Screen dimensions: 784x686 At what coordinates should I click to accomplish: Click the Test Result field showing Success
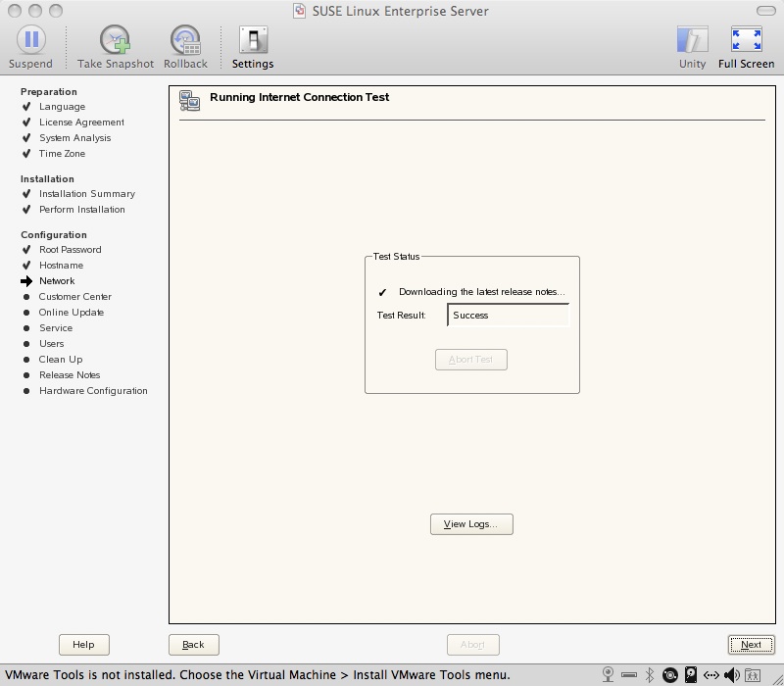pos(508,315)
